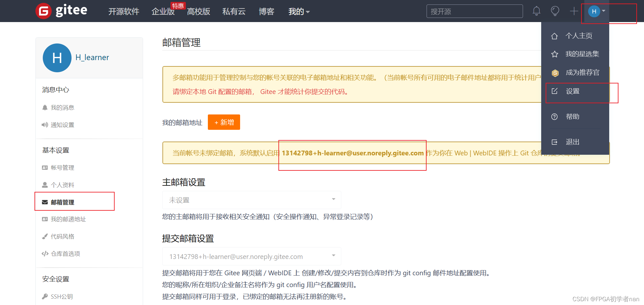Open 个人主页 from user menu

tap(579, 36)
